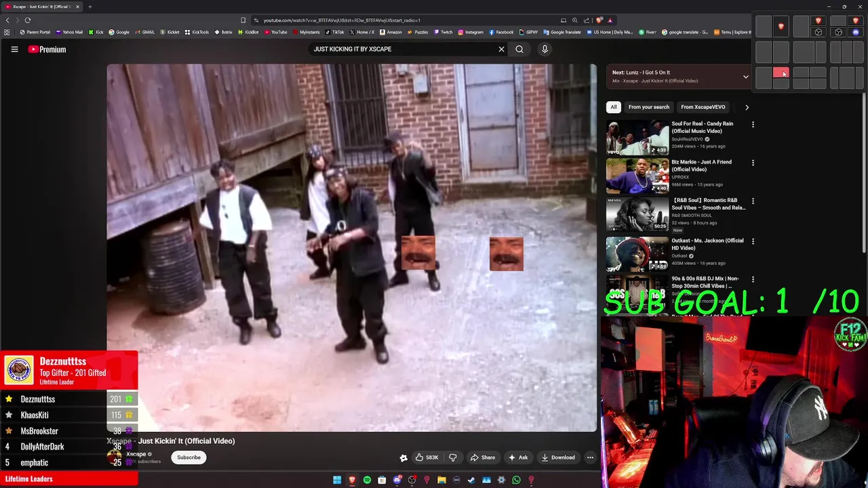868x488 pixels.
Task: Play the Xscape music video area
Action: [x=351, y=247]
